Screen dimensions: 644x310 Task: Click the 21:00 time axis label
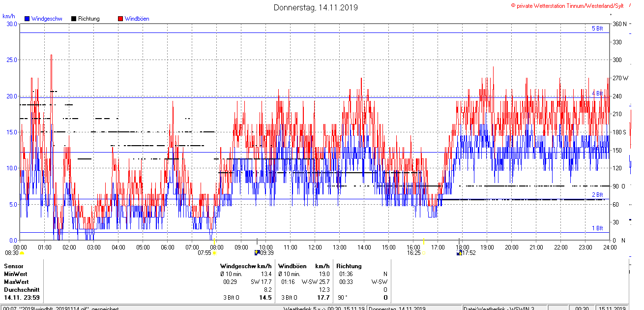point(536,248)
